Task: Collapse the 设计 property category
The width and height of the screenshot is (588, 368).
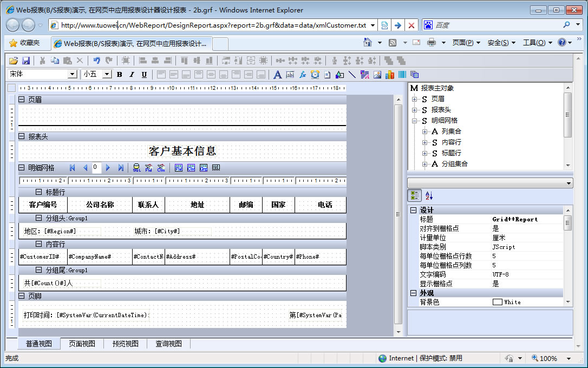Action: [414, 211]
